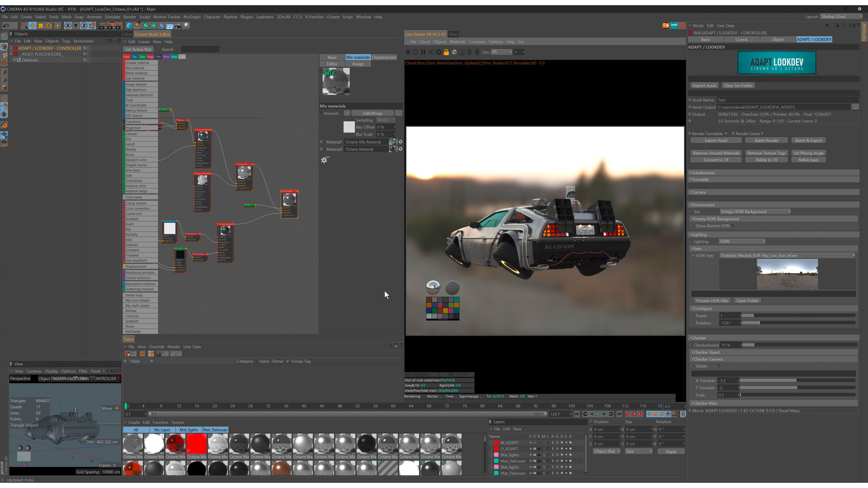Click the Process HDR Files button

pyautogui.click(x=712, y=301)
